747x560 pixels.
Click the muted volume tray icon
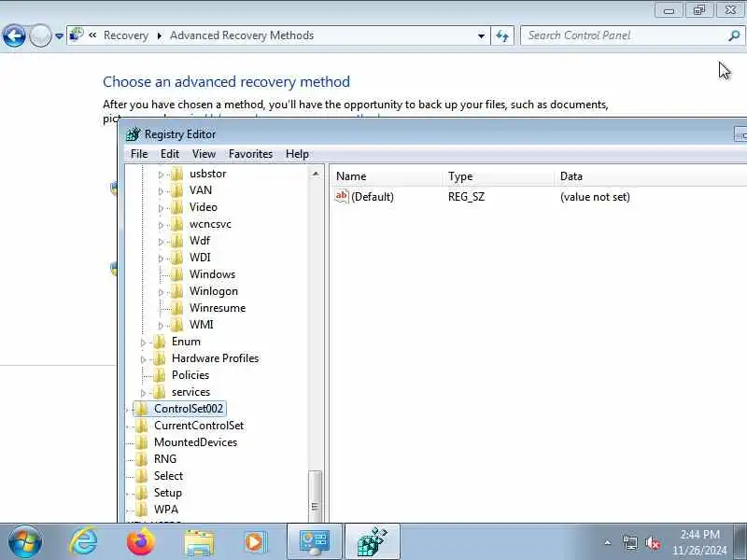(x=652, y=543)
